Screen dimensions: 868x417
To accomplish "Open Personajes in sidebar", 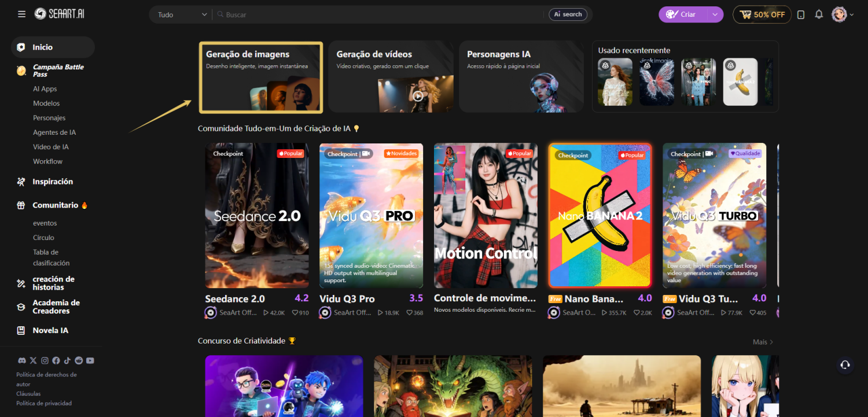I will click(49, 118).
